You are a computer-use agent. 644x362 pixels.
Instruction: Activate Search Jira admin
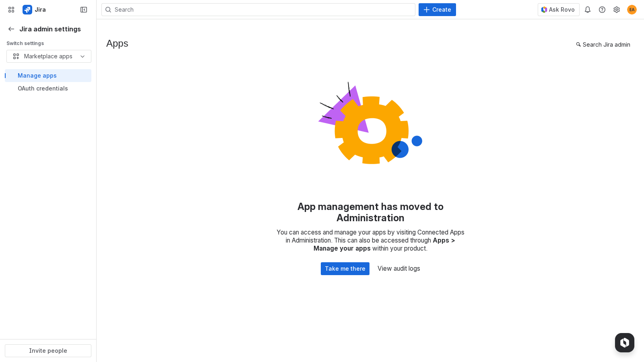coord(603,45)
